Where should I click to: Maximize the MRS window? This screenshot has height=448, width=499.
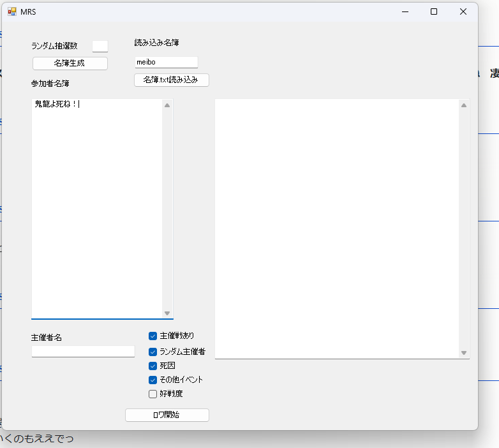click(434, 11)
